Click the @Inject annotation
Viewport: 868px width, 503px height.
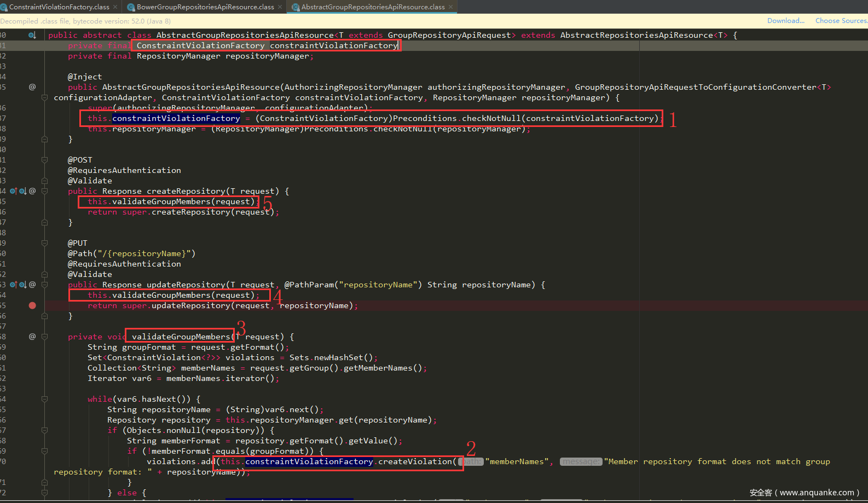click(x=85, y=77)
